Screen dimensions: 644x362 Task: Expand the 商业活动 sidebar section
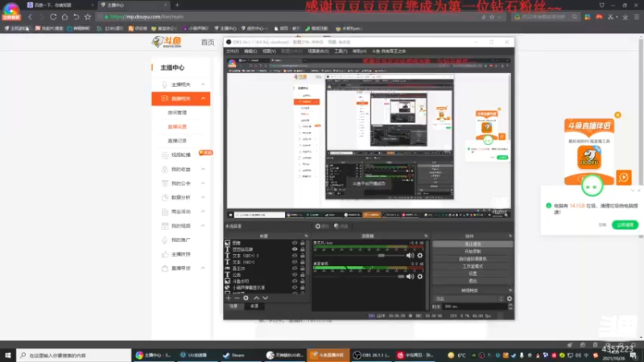[203, 212]
